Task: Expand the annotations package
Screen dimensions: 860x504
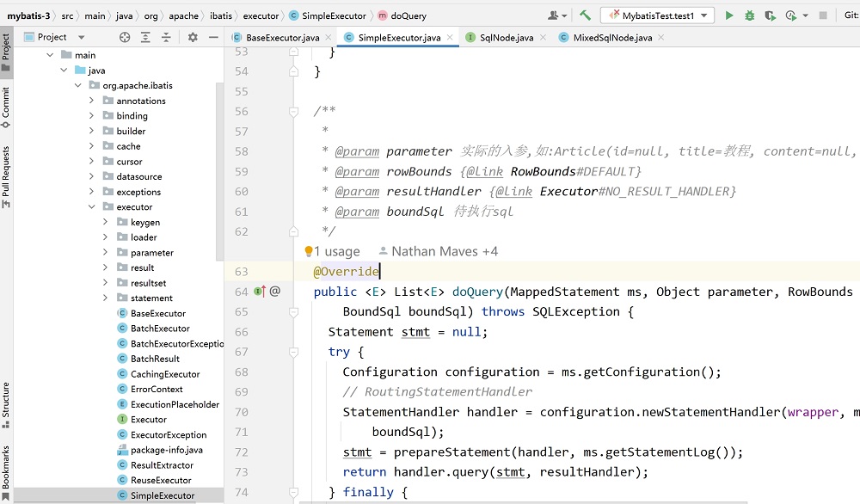Action: coord(92,101)
